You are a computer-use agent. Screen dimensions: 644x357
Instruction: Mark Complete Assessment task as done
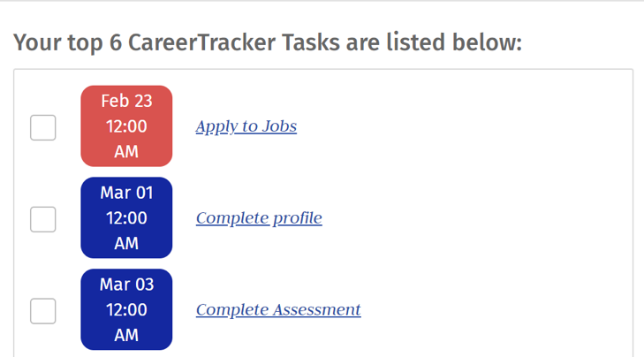[43, 311]
